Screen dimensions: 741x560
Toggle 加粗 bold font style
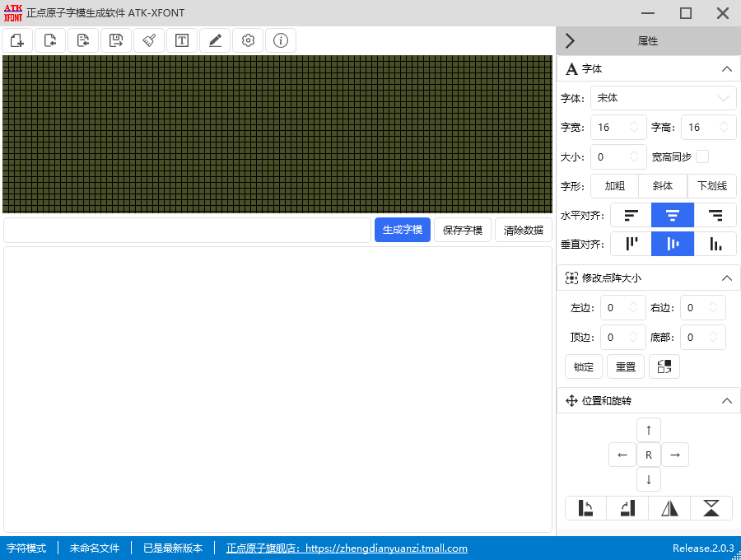point(615,186)
